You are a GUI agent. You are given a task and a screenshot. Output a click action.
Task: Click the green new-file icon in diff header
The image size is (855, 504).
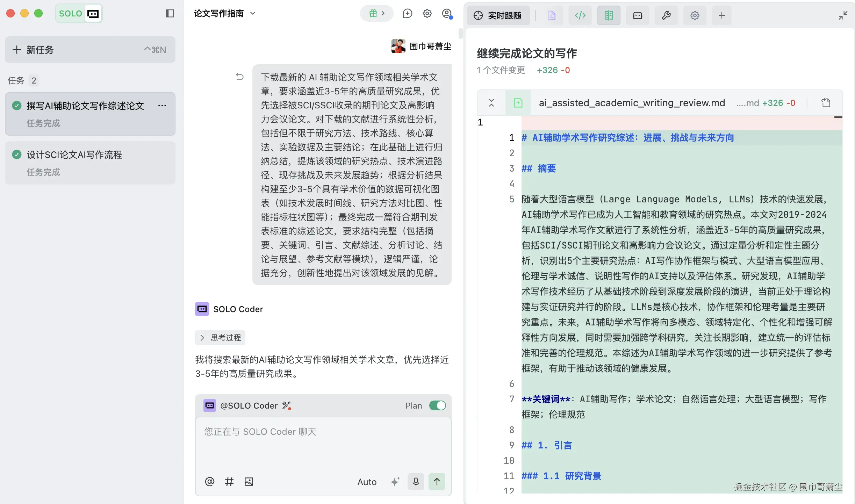tap(518, 103)
